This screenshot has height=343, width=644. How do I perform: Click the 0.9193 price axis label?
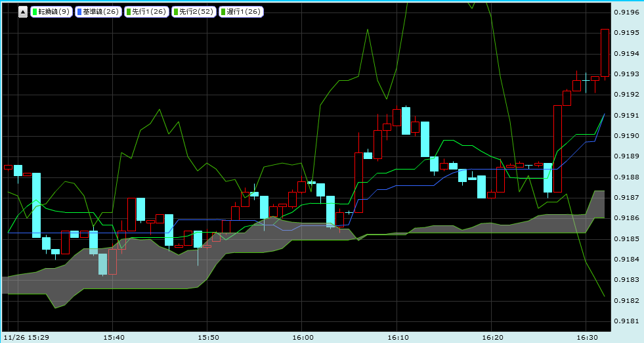pyautogui.click(x=627, y=74)
